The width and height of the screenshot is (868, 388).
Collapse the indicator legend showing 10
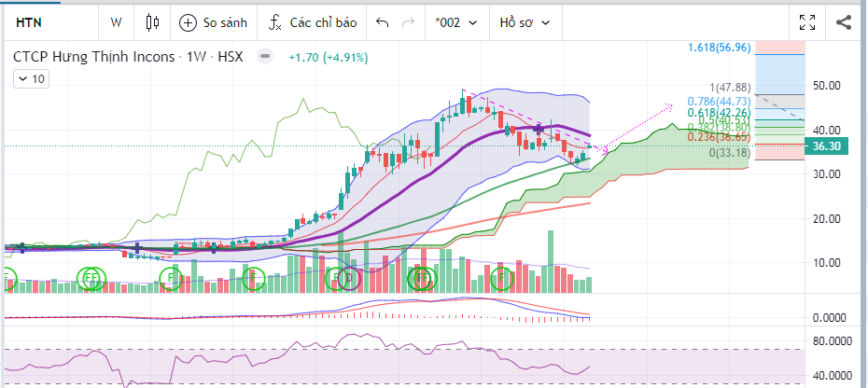click(x=32, y=78)
